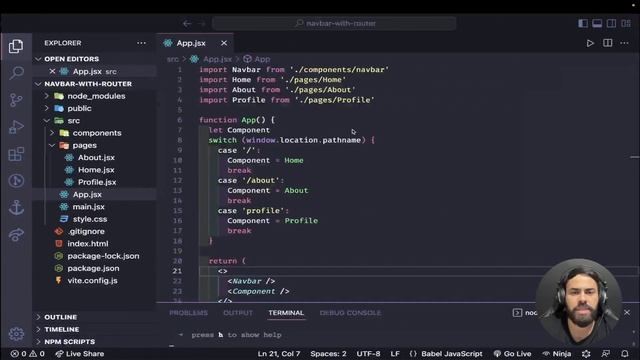The image size is (640, 360).
Task: Open package.json file
Action: (93, 268)
